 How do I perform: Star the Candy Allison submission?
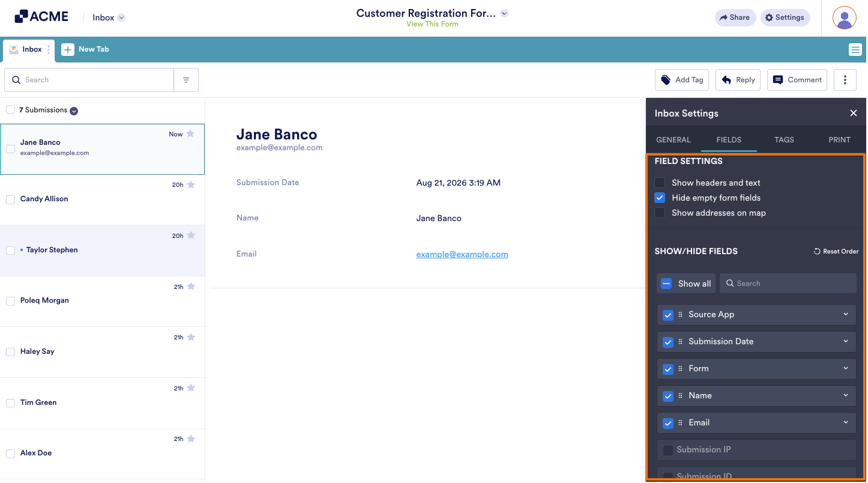[x=191, y=184]
